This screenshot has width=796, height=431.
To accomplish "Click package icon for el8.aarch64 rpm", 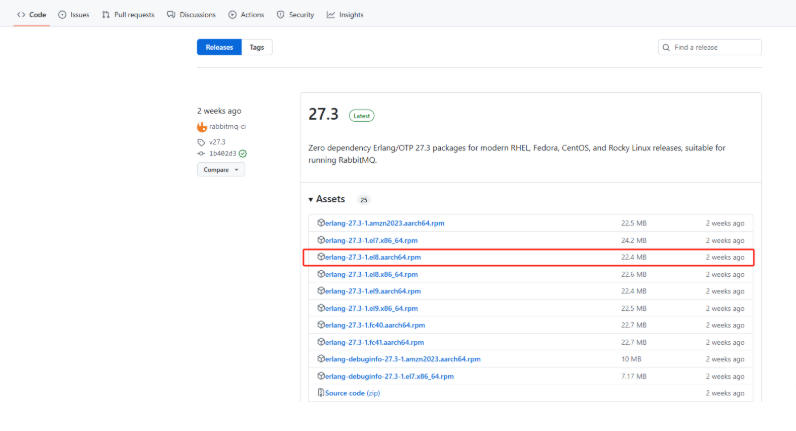I will (321, 257).
